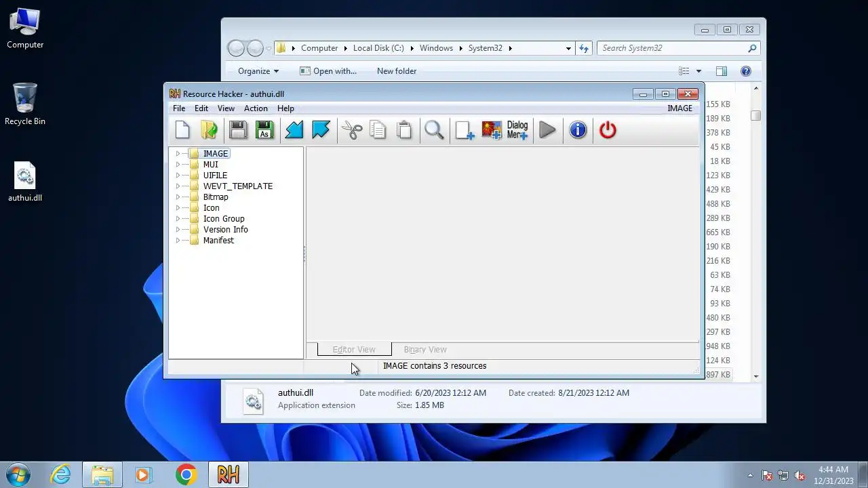Expand the IMAGE tree node
The width and height of the screenshot is (868, 488).
point(178,154)
